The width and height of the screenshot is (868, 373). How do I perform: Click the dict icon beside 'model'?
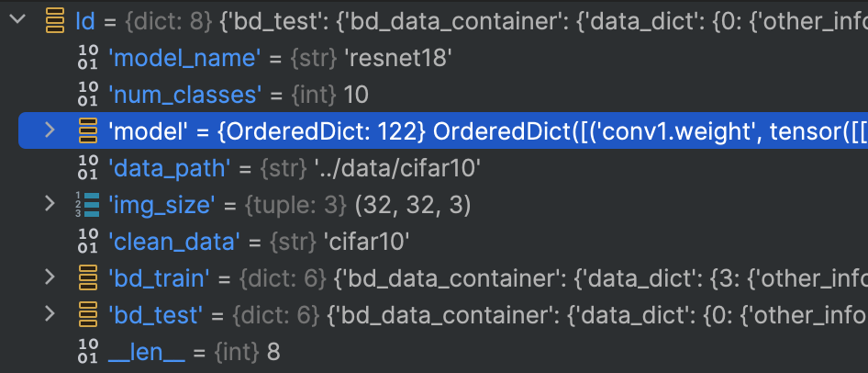click(88, 130)
